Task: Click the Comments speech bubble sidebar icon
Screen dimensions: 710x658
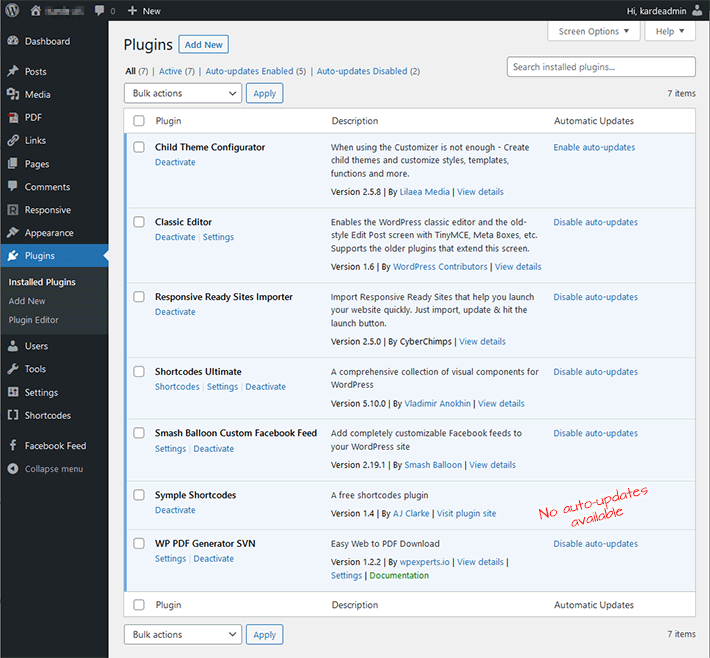Action: 13,187
